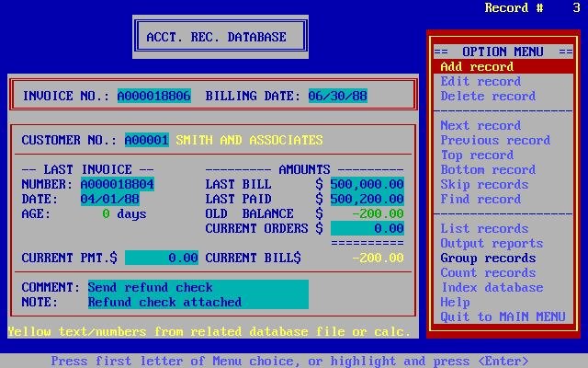
Task: Select Add record in Option Menu
Action: pyautogui.click(x=477, y=67)
